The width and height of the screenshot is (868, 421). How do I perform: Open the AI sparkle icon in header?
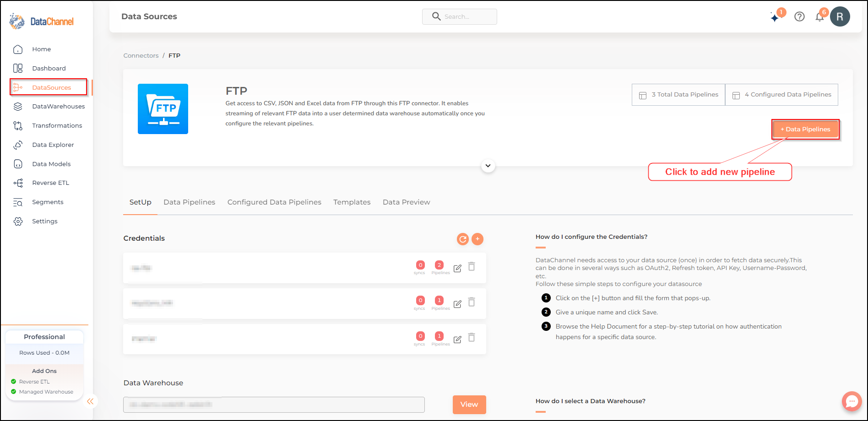tap(775, 17)
